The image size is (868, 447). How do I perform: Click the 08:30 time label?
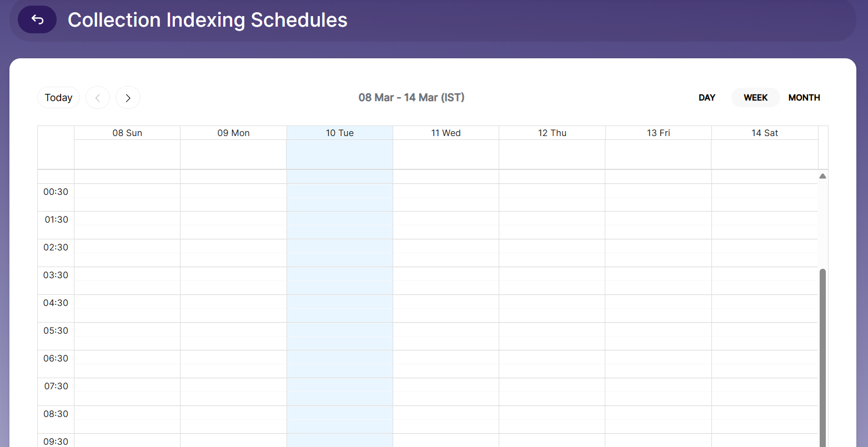pos(56,414)
